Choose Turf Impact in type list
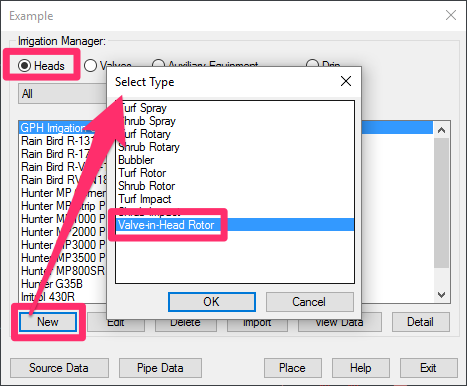467x386 pixels. coord(235,199)
